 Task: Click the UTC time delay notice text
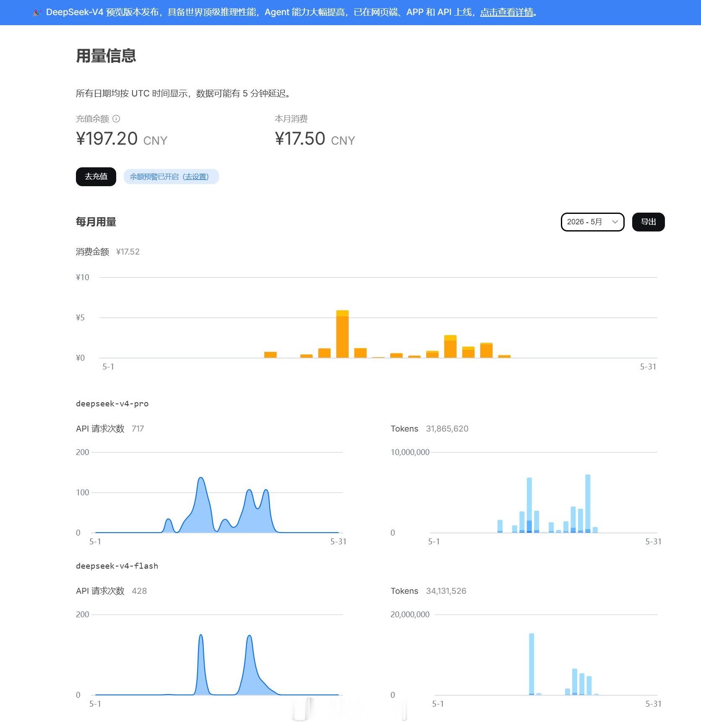coord(183,94)
